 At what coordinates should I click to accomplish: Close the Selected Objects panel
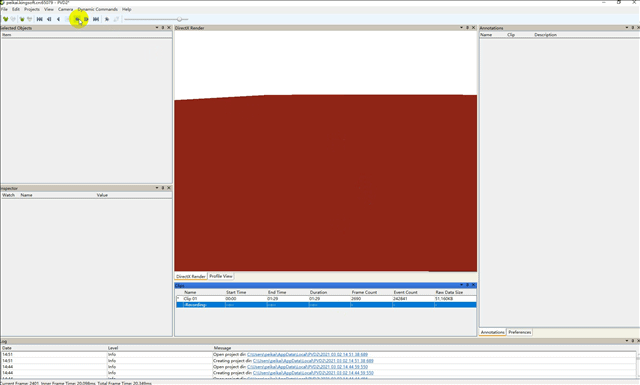pos(169,28)
